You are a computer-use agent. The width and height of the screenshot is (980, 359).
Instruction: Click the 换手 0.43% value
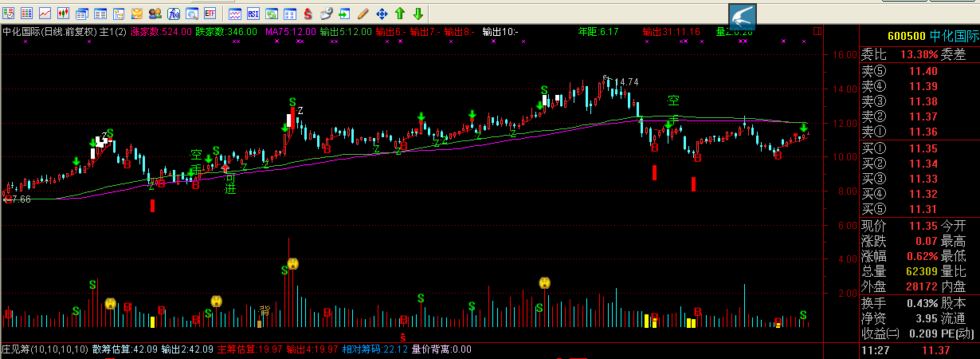tap(922, 303)
